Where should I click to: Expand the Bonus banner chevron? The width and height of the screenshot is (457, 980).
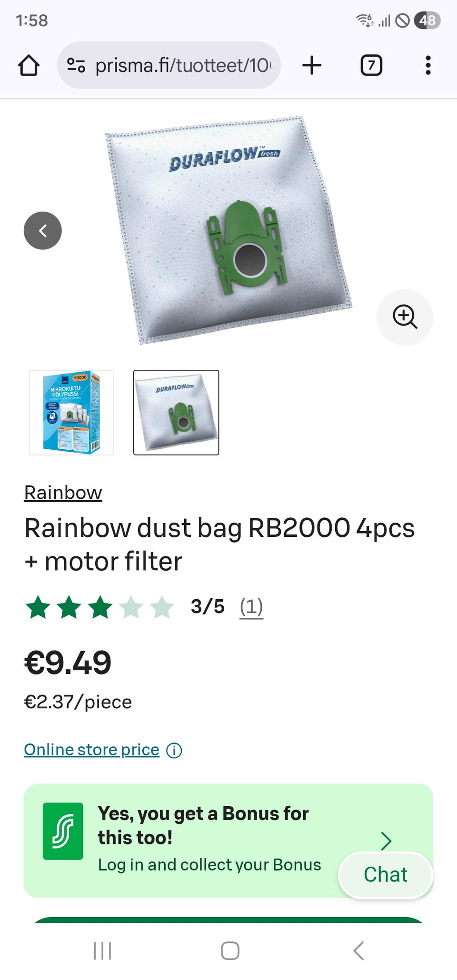tap(386, 841)
